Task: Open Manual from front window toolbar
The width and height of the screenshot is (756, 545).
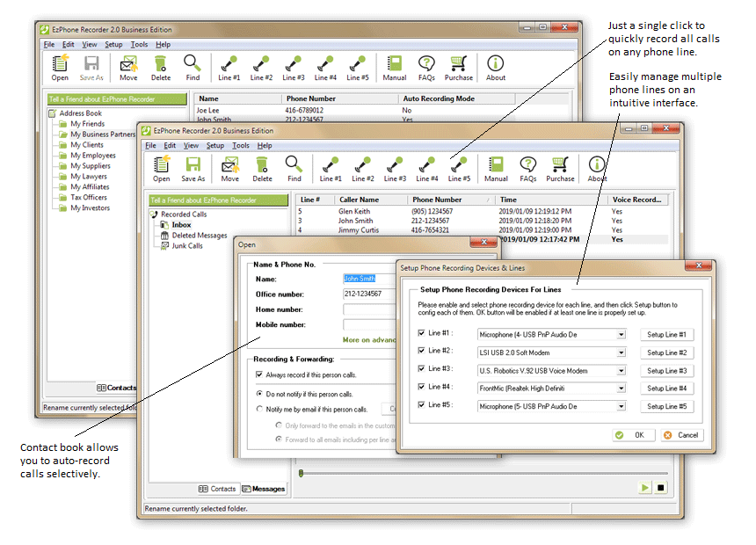Action: coord(496,168)
